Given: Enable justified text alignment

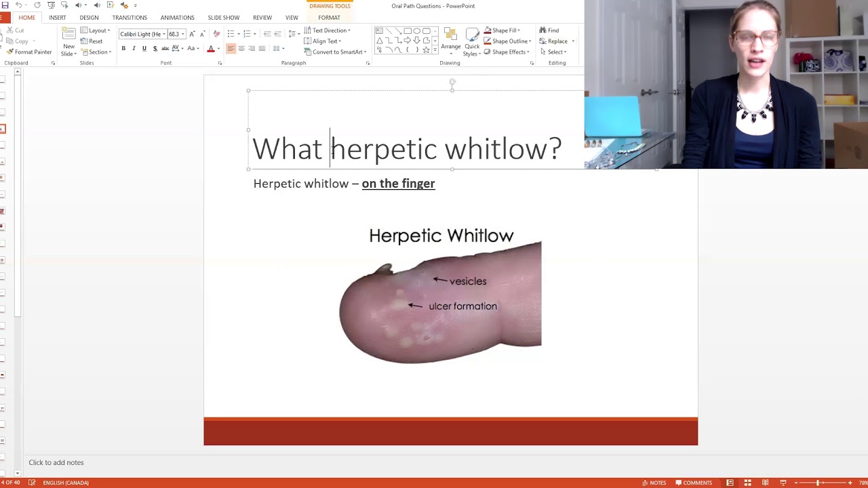Looking at the screenshot, I should click(262, 49).
